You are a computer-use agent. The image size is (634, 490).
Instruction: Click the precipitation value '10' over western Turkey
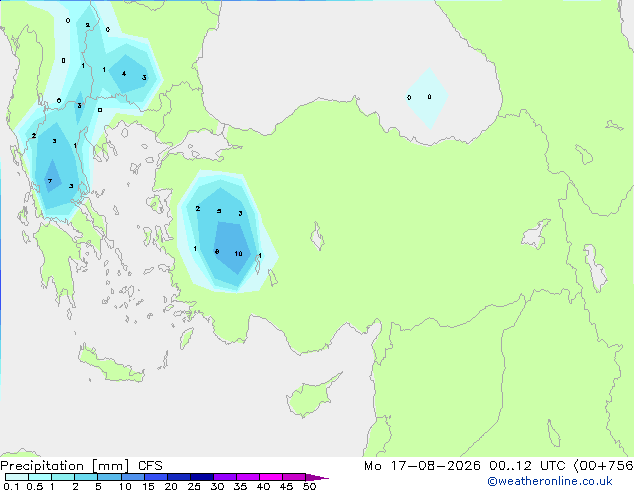click(x=238, y=253)
